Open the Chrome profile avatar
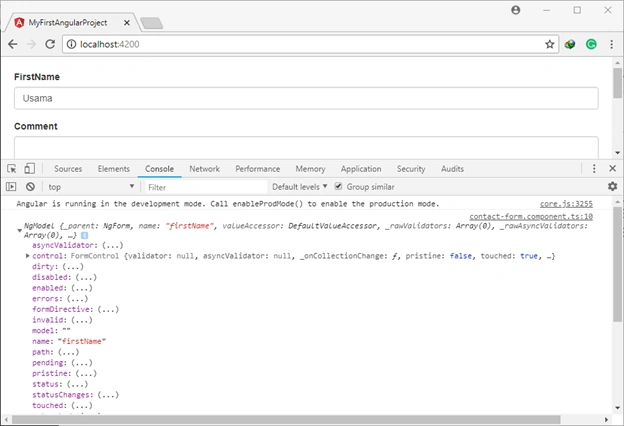624x426 pixels. click(x=515, y=10)
